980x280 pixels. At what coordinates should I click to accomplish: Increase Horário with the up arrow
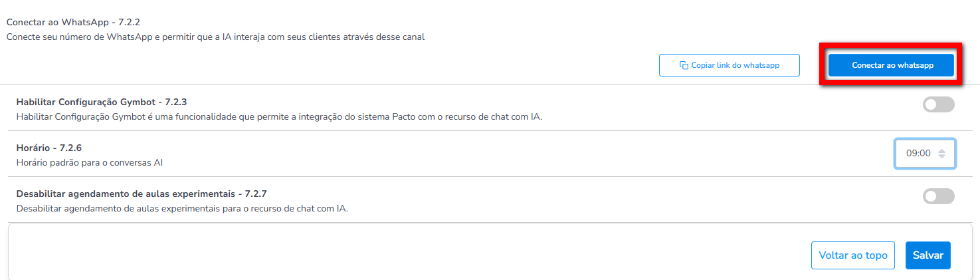tap(941, 150)
